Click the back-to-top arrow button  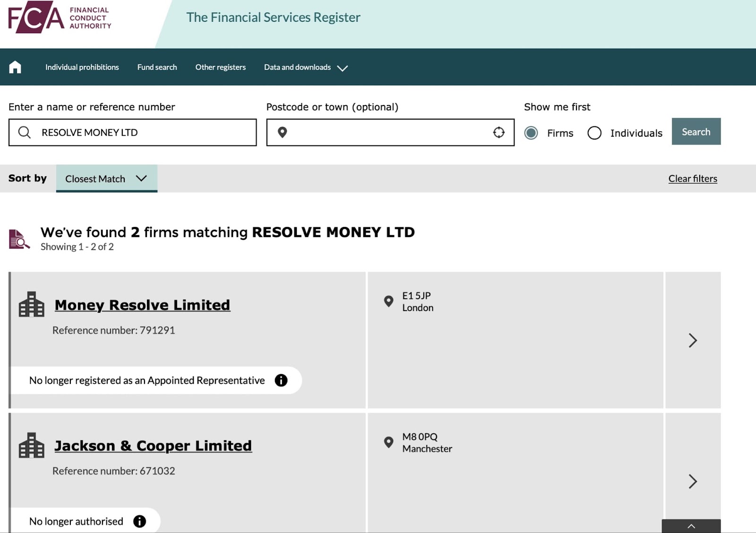691,526
